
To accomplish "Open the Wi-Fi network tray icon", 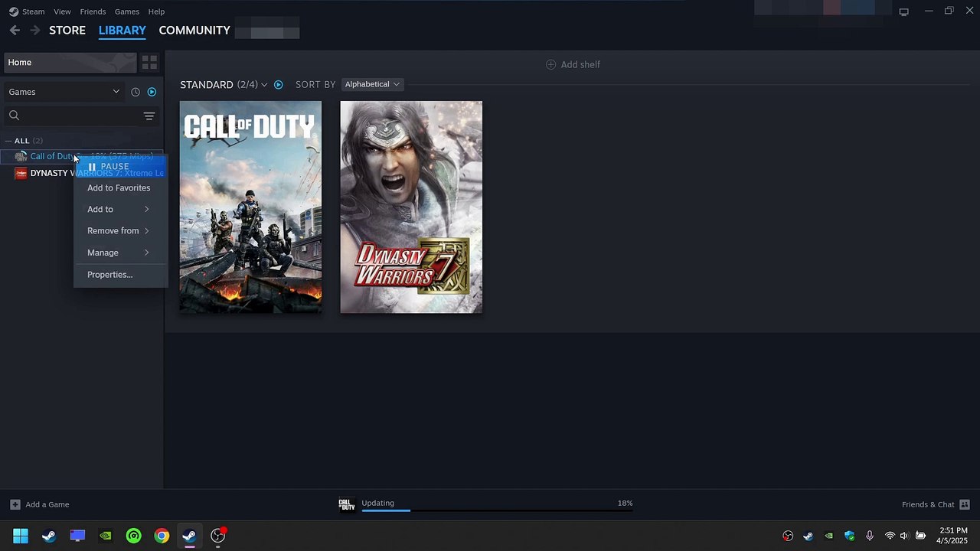I will click(x=890, y=536).
